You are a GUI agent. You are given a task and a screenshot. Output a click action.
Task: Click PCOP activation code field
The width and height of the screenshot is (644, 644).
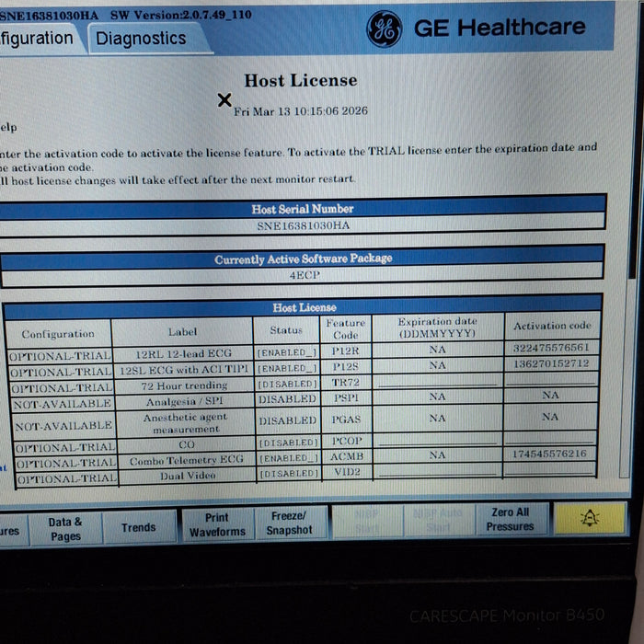pyautogui.click(x=549, y=439)
